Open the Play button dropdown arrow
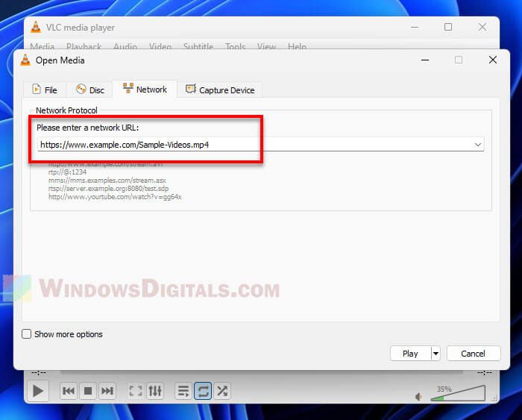 tap(435, 354)
